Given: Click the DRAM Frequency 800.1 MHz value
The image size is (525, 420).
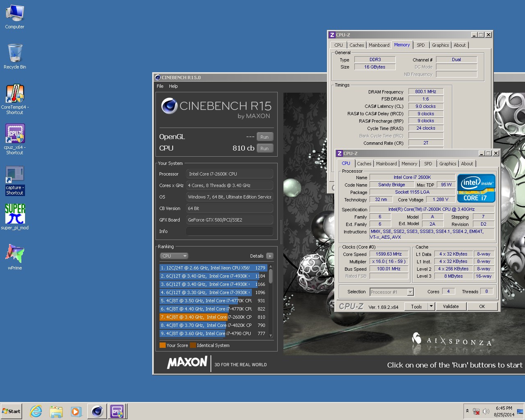Looking at the screenshot, I should pyautogui.click(x=426, y=92).
